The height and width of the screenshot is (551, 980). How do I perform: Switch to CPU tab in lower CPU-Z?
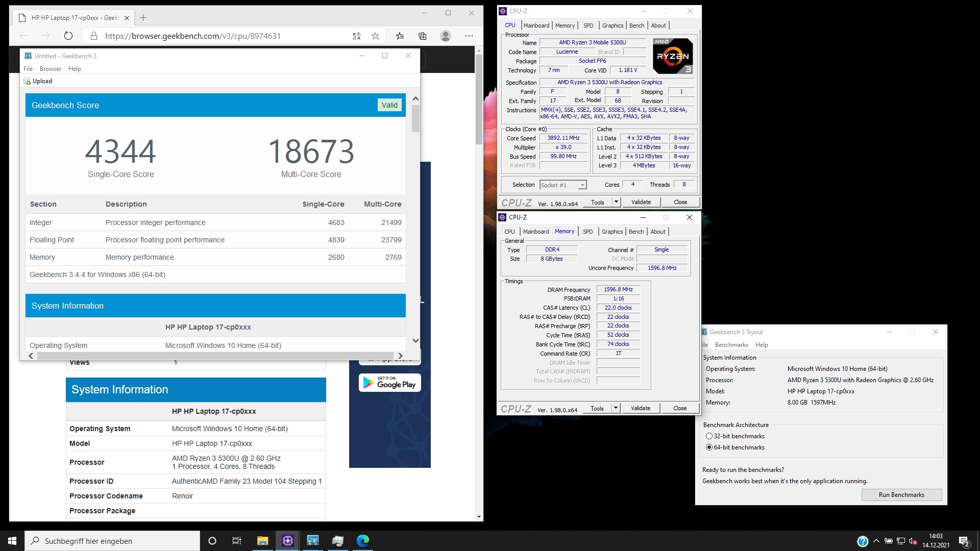[509, 232]
